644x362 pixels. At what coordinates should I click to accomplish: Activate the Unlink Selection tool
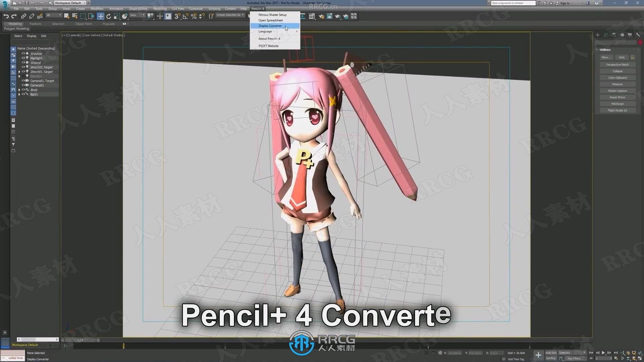click(32, 16)
